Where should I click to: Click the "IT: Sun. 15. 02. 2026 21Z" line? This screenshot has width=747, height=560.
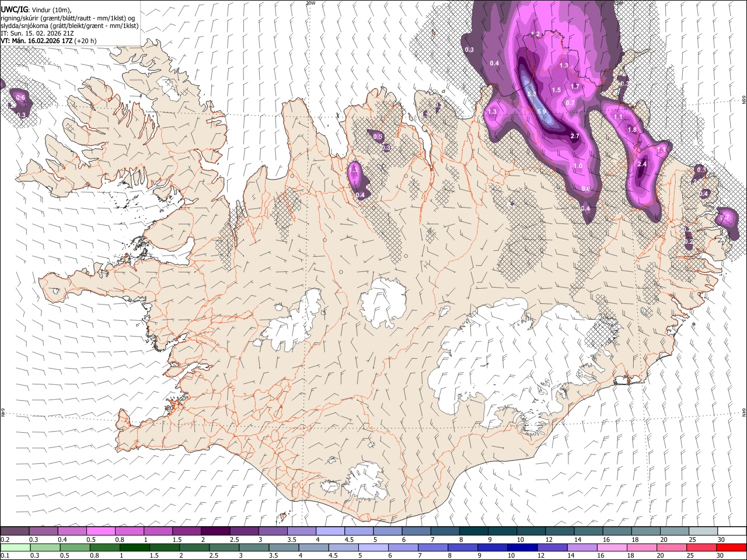pyautogui.click(x=37, y=33)
